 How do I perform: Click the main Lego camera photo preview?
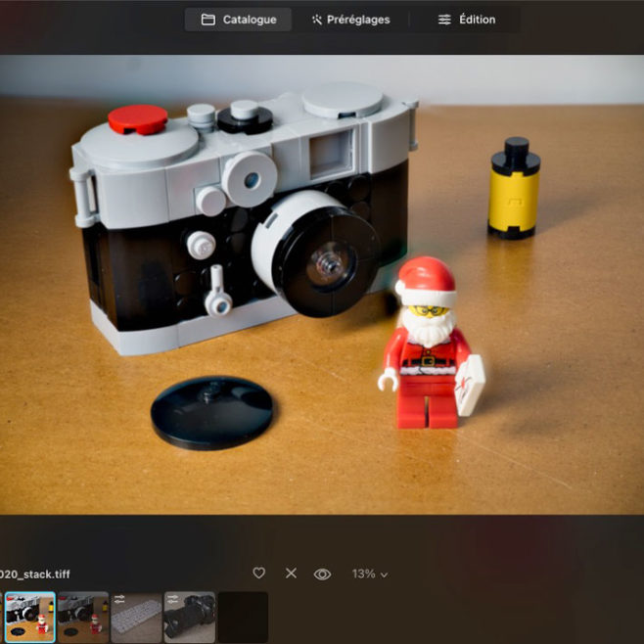tap(322, 284)
